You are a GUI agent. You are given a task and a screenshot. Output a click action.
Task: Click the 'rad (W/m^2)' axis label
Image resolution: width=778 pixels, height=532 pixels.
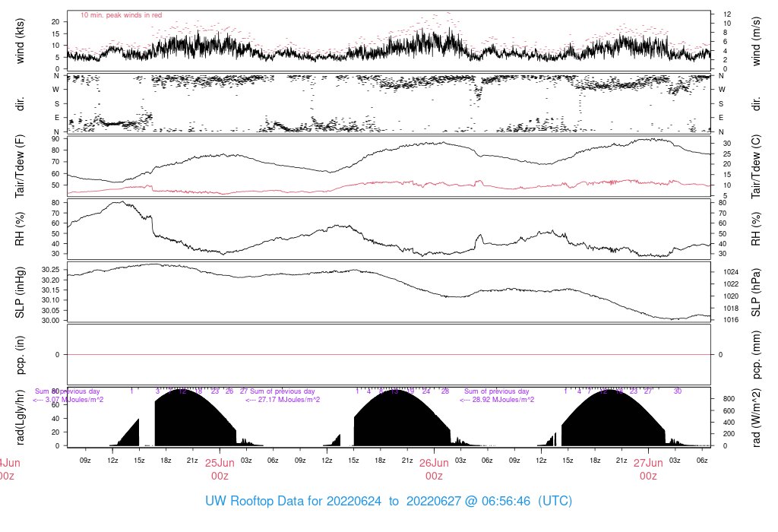click(756, 417)
